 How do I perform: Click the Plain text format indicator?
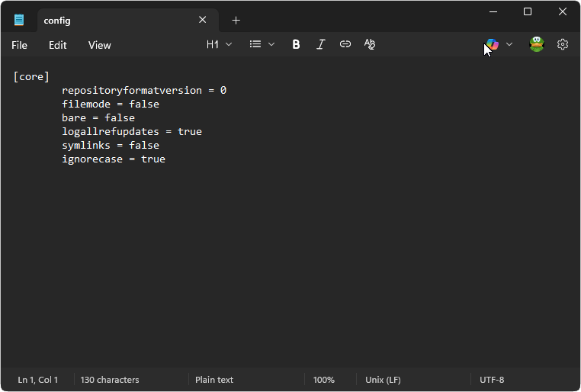point(214,380)
